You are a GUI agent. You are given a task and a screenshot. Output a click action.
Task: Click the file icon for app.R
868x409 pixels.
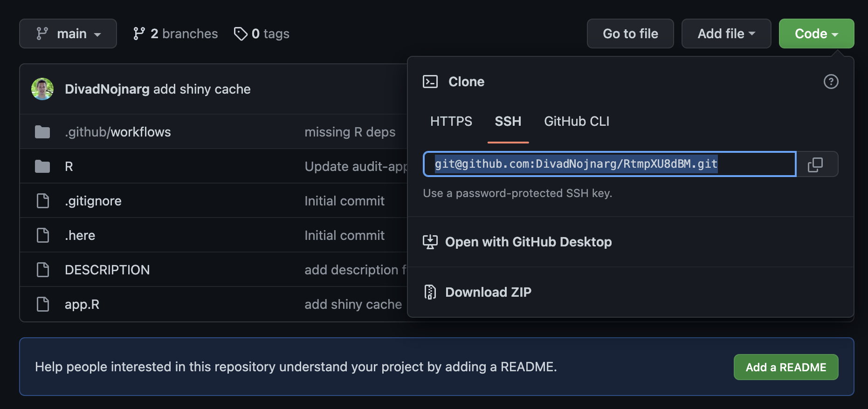[43, 304]
